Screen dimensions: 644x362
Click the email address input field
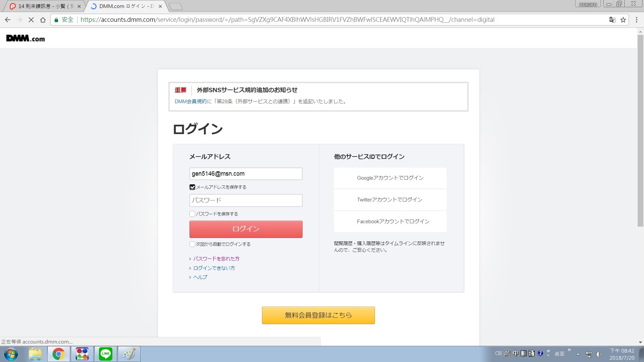click(246, 174)
